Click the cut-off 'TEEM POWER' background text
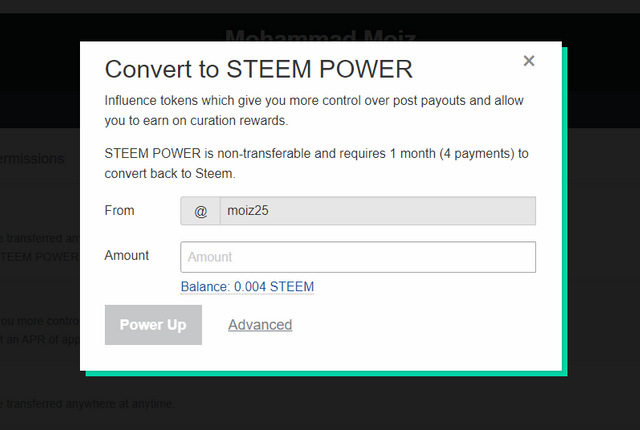The image size is (640, 430). 40,256
